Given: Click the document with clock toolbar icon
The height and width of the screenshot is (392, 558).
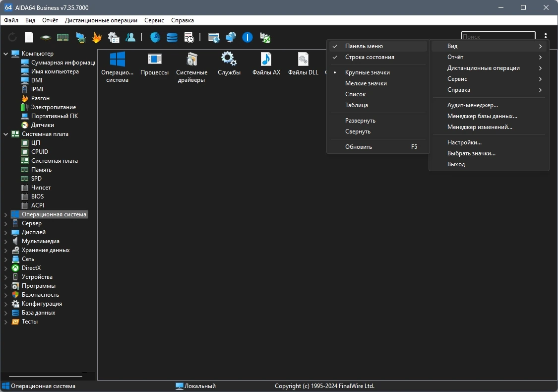Looking at the screenshot, I should click(x=189, y=37).
